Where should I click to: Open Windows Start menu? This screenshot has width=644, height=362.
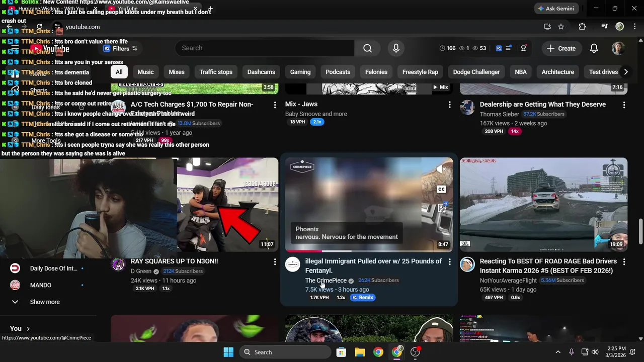(228, 352)
